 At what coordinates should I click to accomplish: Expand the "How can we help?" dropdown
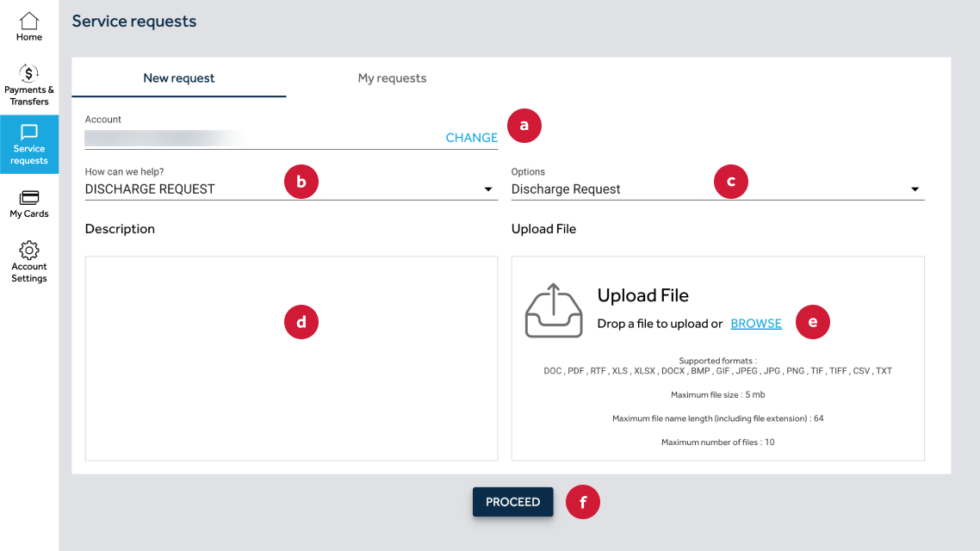point(488,189)
